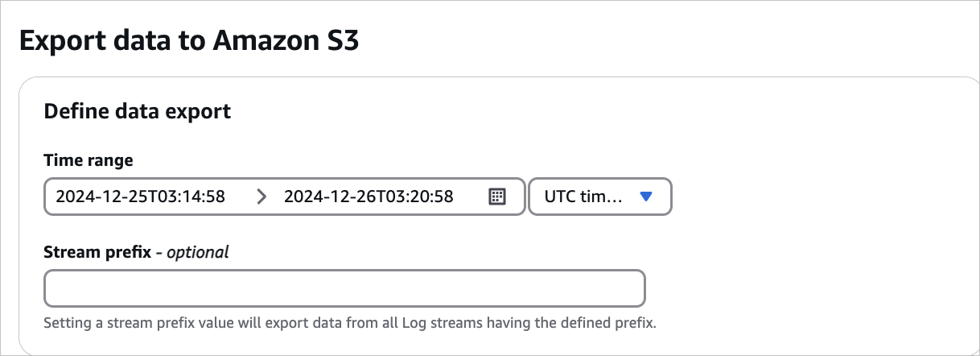The height and width of the screenshot is (356, 980).
Task: Click the "Export data to Amazon S3" title
Action: coord(189,41)
